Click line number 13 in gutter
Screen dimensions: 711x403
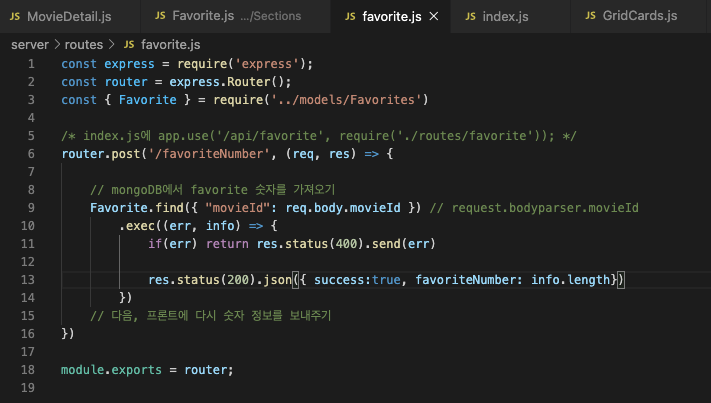coord(28,280)
